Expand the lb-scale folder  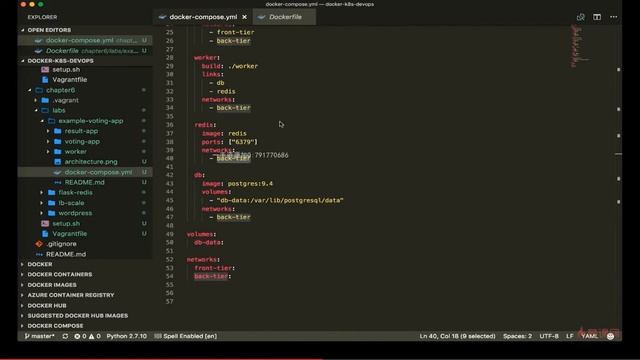point(71,203)
